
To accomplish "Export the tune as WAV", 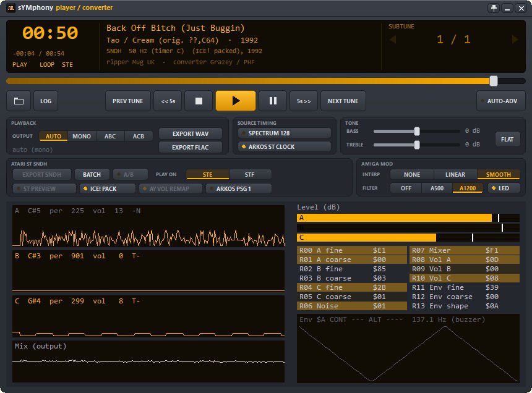I will (x=191, y=134).
